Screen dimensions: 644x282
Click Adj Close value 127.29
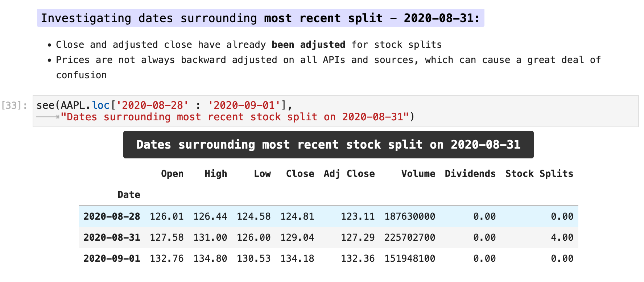tap(358, 237)
